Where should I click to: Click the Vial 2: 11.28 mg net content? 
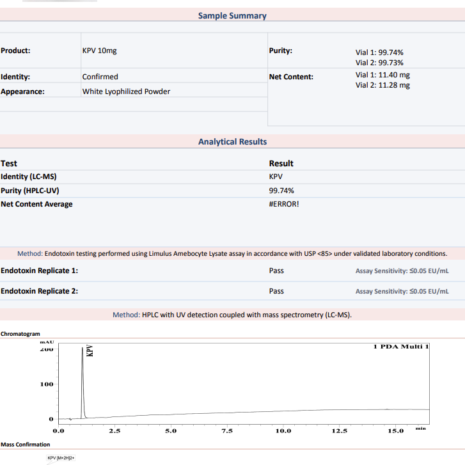(x=383, y=85)
